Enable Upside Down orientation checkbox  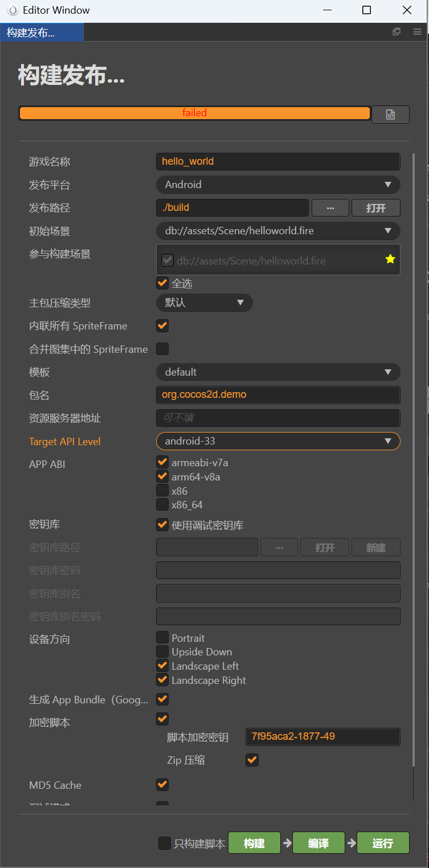pos(162,651)
